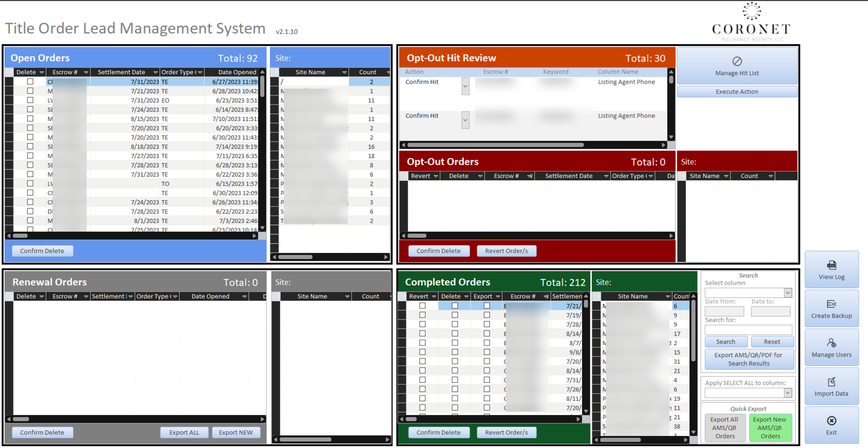Screen dimensions: 868x448
Task: Click Open Orders horizontal scrollbar thumb
Action: (20, 236)
